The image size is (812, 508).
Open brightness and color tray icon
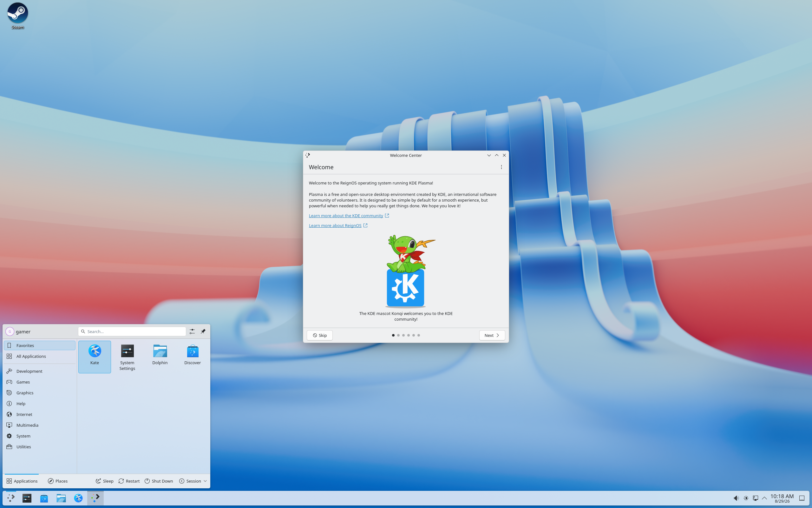tap(746, 498)
